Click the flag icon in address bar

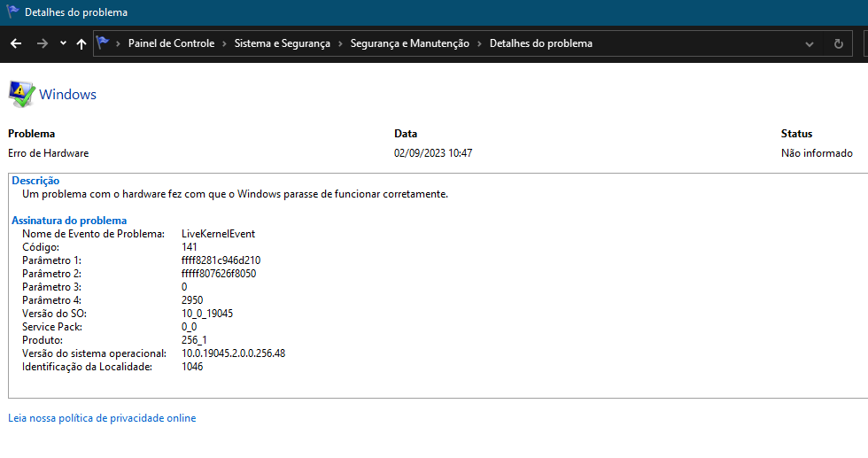103,43
